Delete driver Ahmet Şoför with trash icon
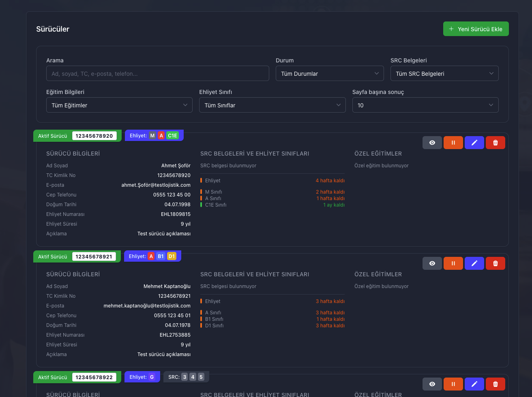 click(495, 143)
